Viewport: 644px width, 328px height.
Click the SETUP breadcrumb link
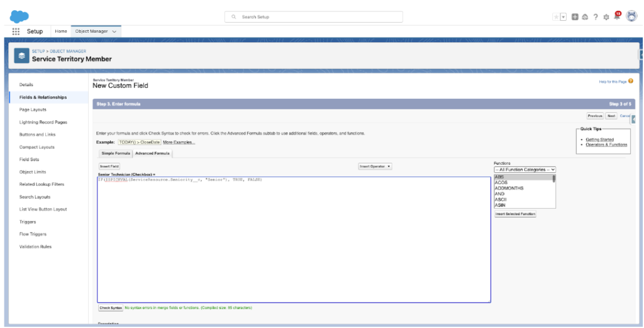tap(38, 52)
